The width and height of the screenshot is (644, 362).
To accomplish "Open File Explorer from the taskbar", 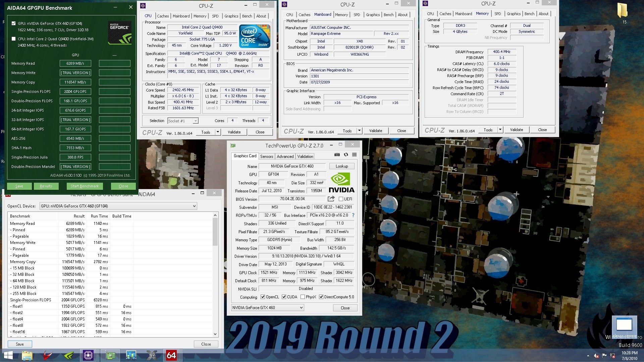I will click(27, 355).
